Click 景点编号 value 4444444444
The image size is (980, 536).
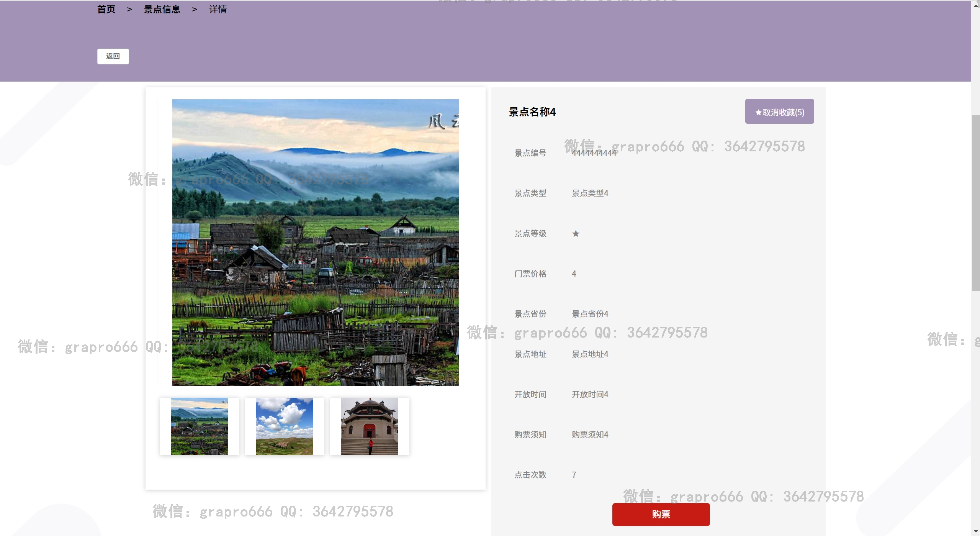pyautogui.click(x=594, y=153)
